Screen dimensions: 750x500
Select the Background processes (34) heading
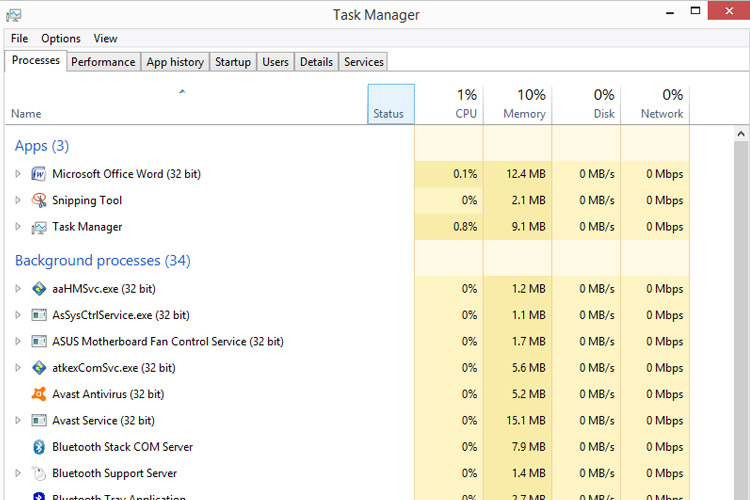[103, 260]
